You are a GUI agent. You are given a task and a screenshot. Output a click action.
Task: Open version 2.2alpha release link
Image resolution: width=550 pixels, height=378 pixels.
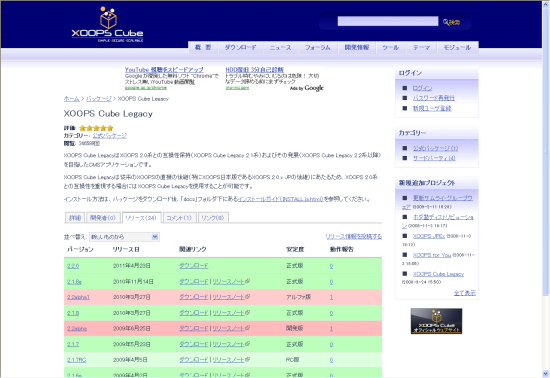pos(77,329)
